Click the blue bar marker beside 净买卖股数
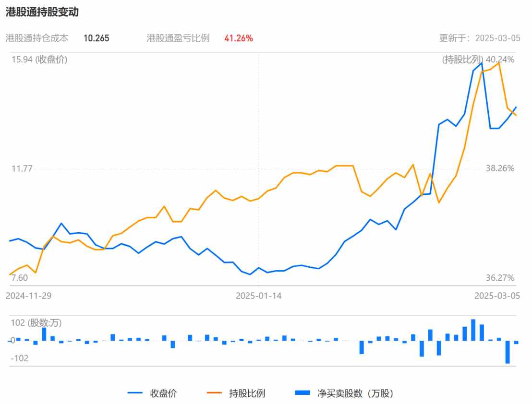 coord(302,393)
